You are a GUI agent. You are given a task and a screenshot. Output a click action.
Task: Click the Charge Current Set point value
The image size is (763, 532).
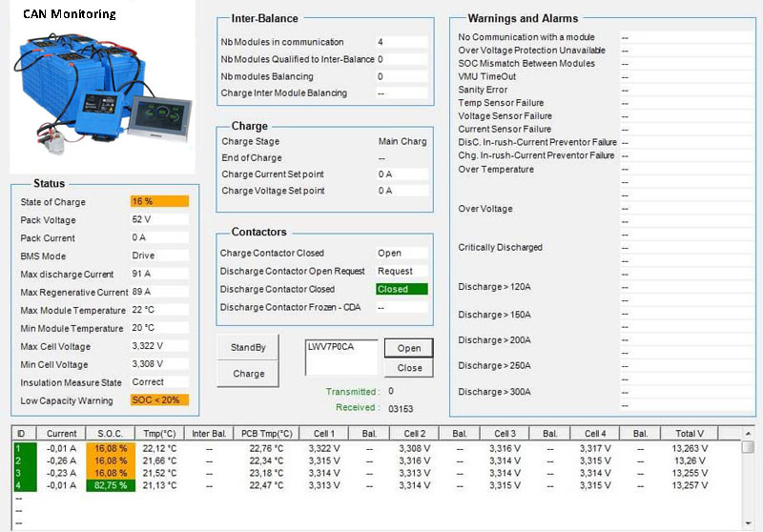click(x=402, y=174)
